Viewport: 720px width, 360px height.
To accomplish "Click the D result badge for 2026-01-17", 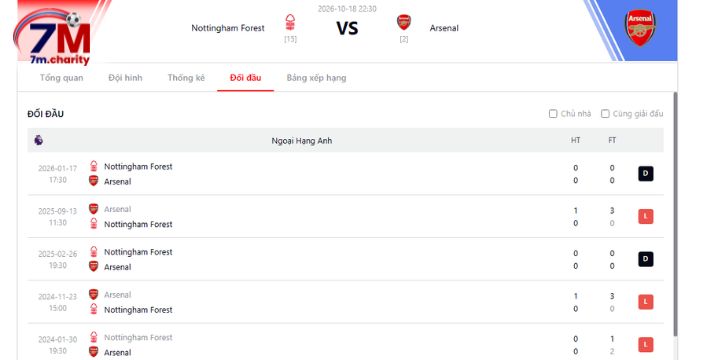I will [x=646, y=174].
